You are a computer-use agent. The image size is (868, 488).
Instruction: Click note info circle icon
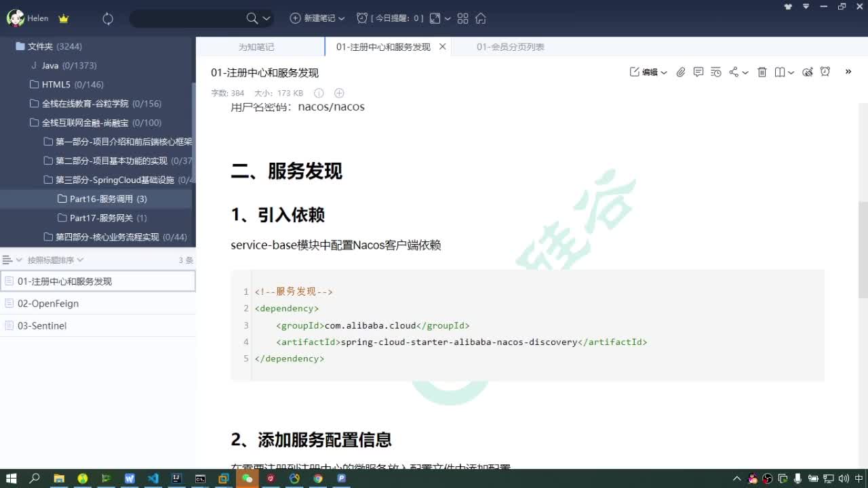tap(319, 93)
